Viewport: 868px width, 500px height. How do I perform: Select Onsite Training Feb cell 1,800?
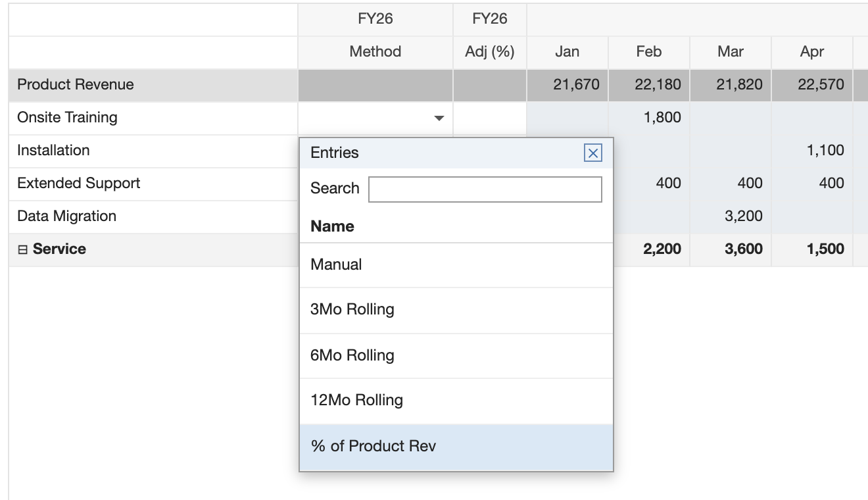649,118
